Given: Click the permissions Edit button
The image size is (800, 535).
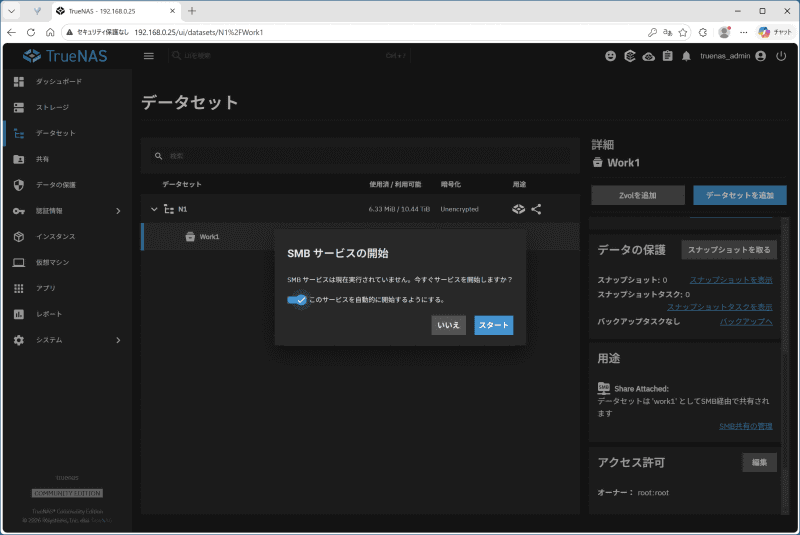Looking at the screenshot, I should pyautogui.click(x=759, y=463).
